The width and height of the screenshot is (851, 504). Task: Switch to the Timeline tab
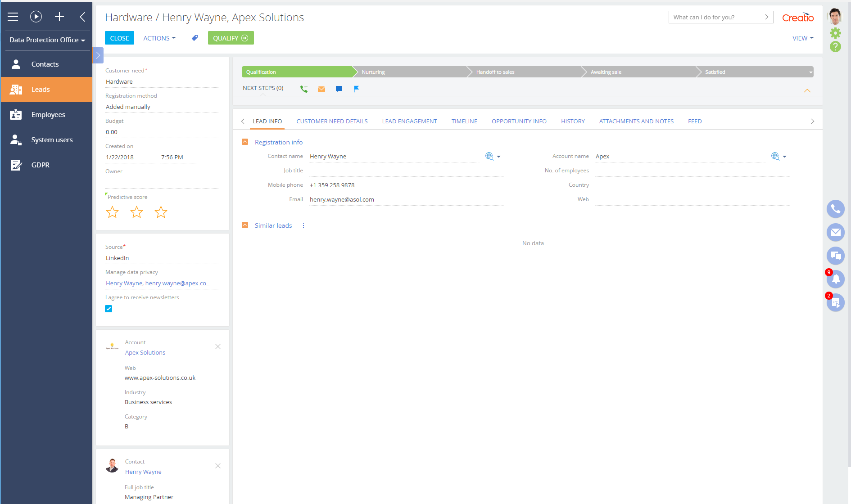[464, 121]
